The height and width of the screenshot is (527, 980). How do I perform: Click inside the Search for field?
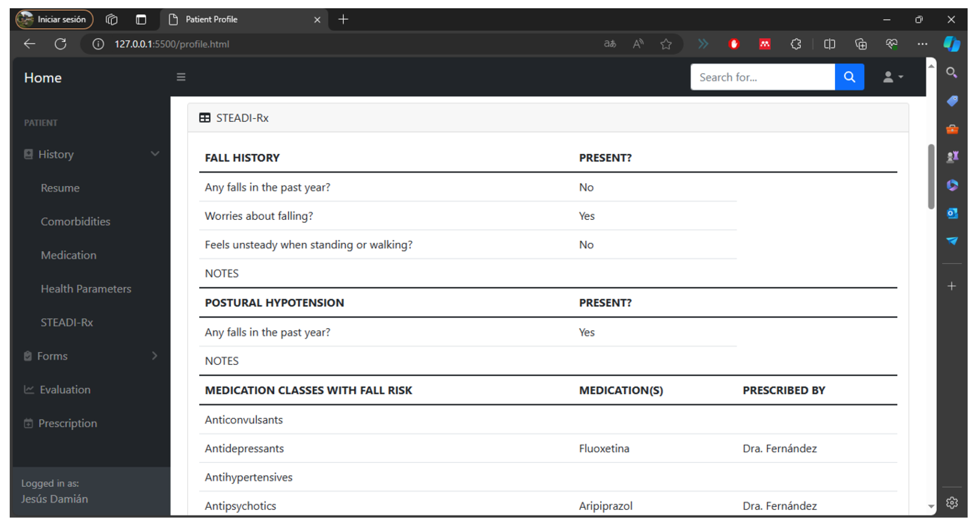[x=762, y=77]
